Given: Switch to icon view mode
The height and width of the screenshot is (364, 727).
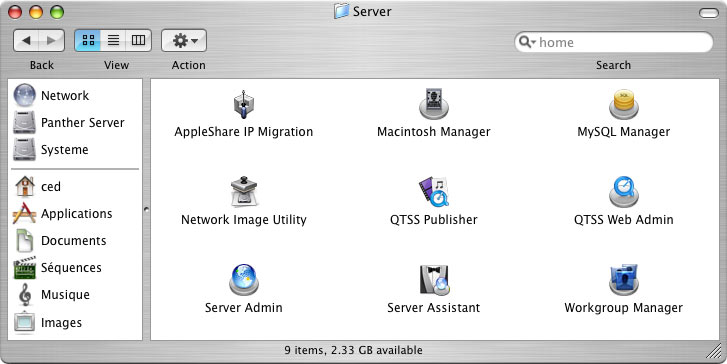Looking at the screenshot, I should point(88,40).
